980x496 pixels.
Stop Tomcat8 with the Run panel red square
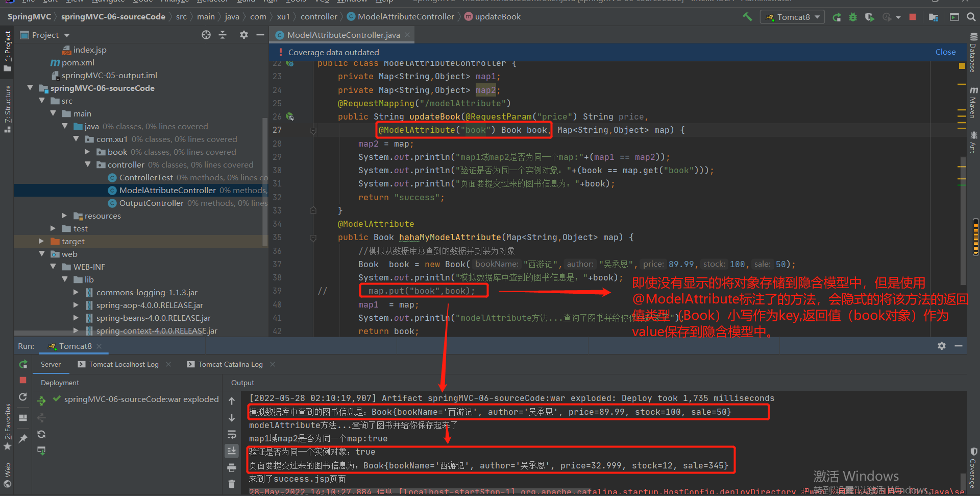tap(23, 380)
